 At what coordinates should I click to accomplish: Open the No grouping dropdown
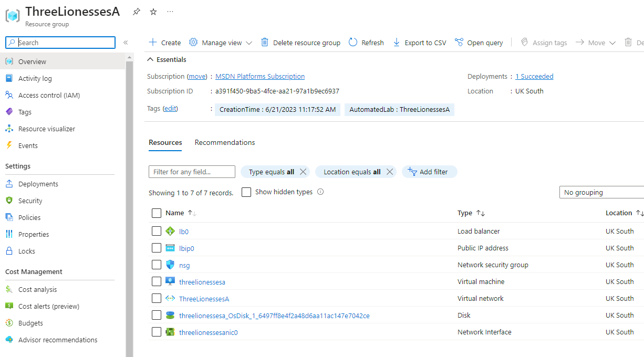coord(601,193)
